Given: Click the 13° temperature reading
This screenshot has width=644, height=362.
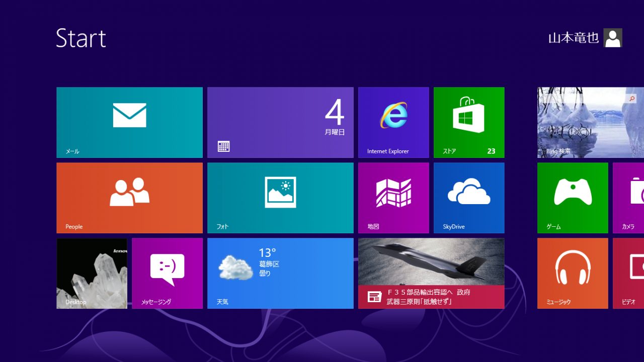Looking at the screenshot, I should [267, 252].
